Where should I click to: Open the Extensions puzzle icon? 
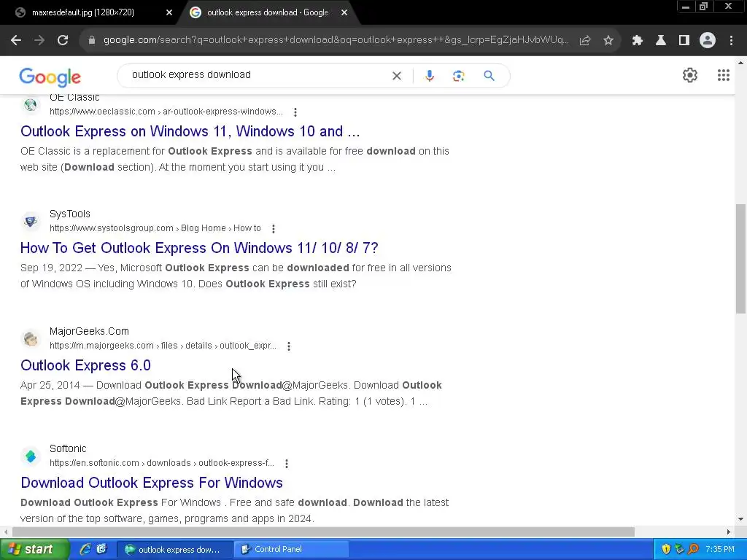coord(638,41)
